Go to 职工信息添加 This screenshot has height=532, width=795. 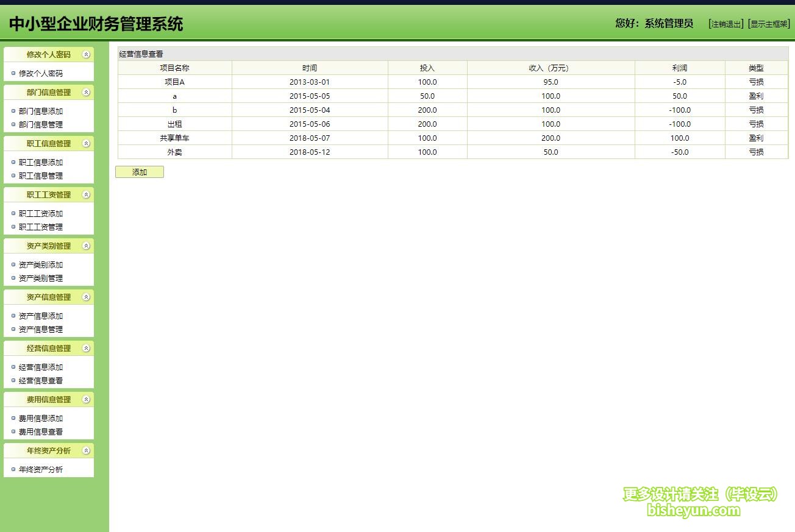[x=41, y=163]
